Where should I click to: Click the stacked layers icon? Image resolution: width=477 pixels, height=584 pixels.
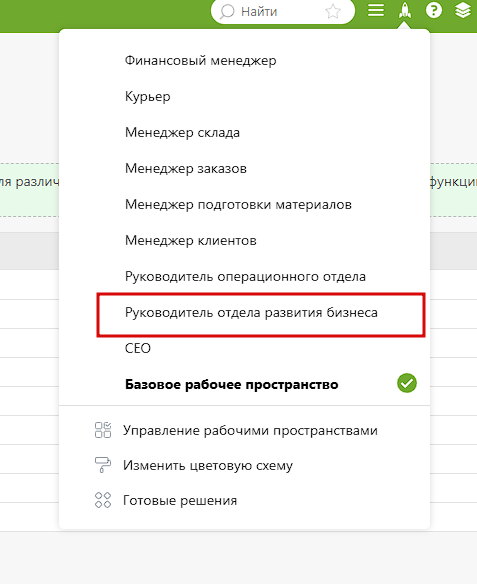[x=462, y=10]
